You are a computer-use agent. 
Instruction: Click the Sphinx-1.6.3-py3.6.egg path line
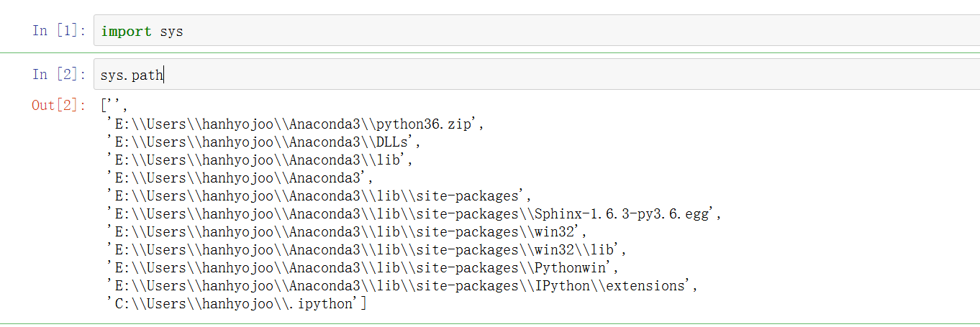[x=414, y=213]
